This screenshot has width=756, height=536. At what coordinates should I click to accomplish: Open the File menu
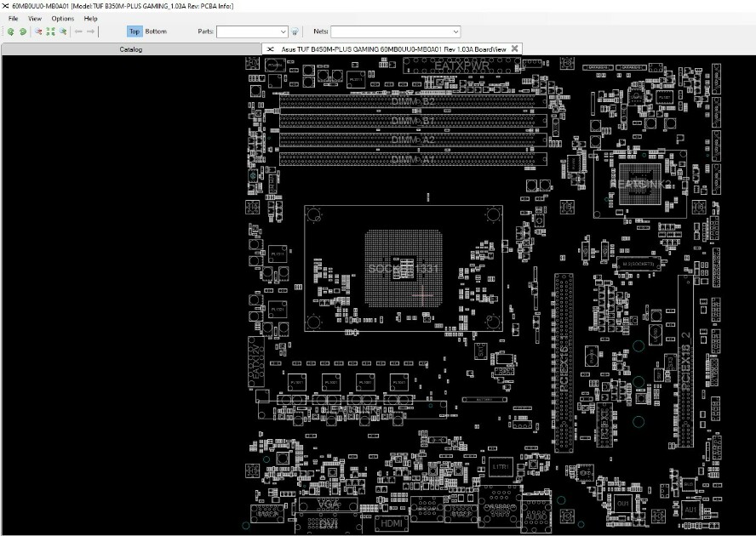[14, 19]
